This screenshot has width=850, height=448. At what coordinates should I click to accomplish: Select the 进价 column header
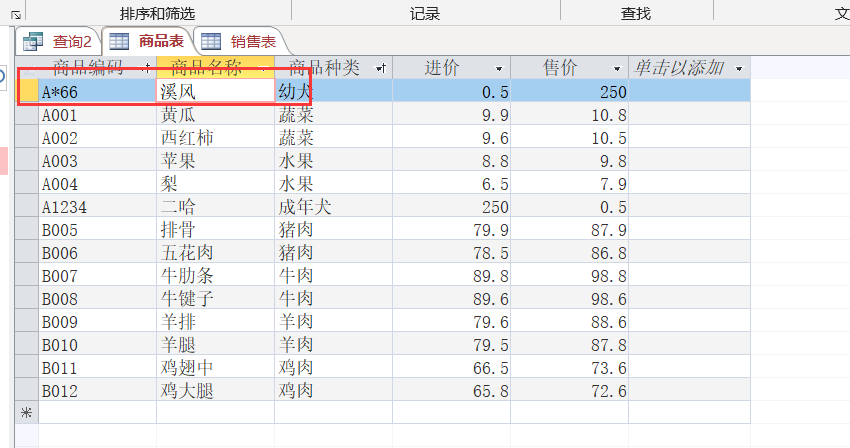point(452,68)
